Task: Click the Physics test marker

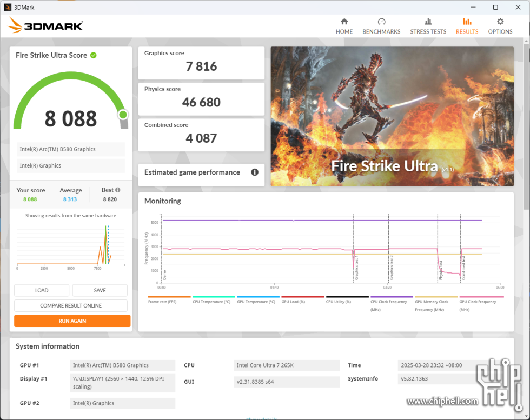Action: [x=440, y=270]
